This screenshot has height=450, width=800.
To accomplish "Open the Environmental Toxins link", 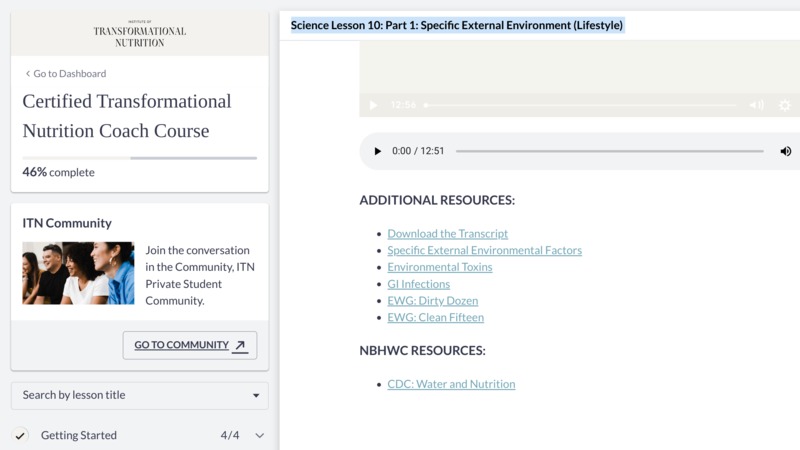I will click(439, 267).
